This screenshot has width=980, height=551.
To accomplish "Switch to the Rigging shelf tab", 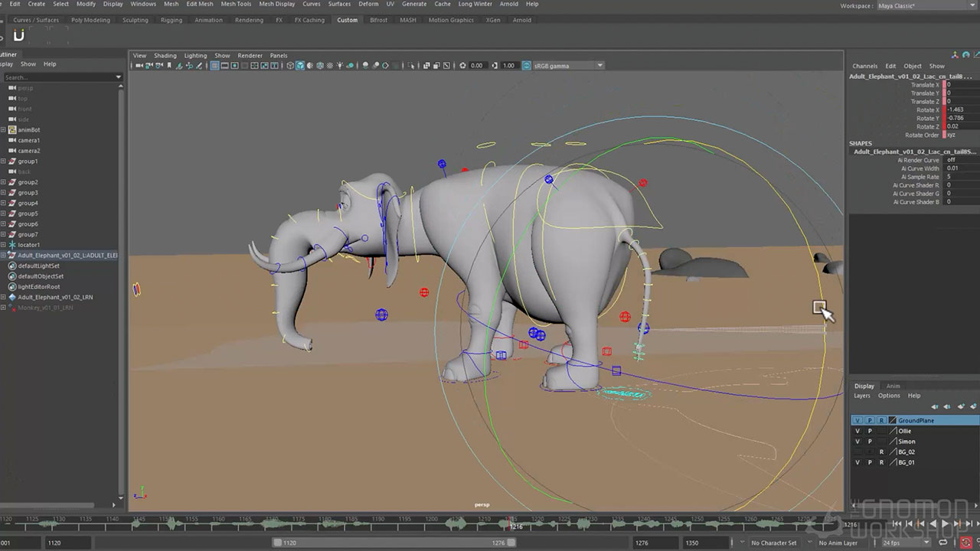I will 171,20.
